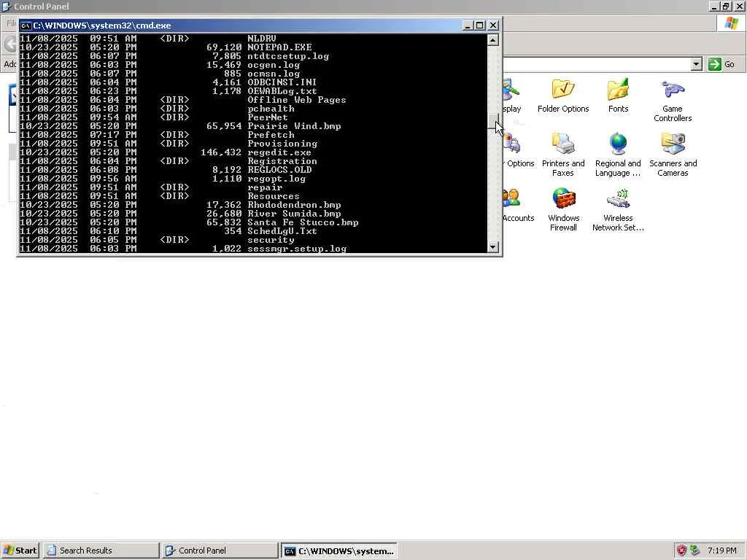Switch to Search Results taskbar item
Viewport: 747px width, 560px height.
click(101, 551)
